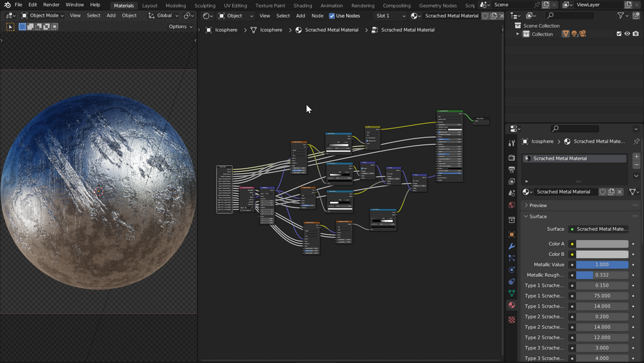644x363 pixels.
Task: Open the World properties globe icon
Action: 511,205
